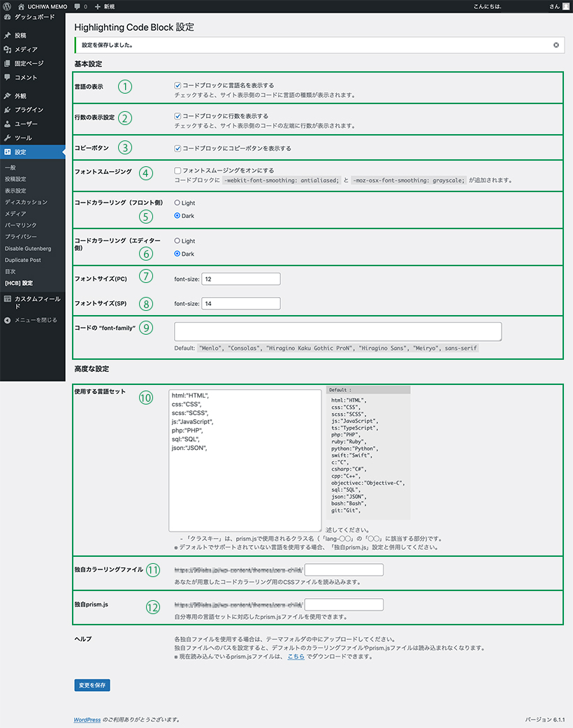
Task: Uncheck コードブロックに言語名を表示する
Action: [177, 85]
